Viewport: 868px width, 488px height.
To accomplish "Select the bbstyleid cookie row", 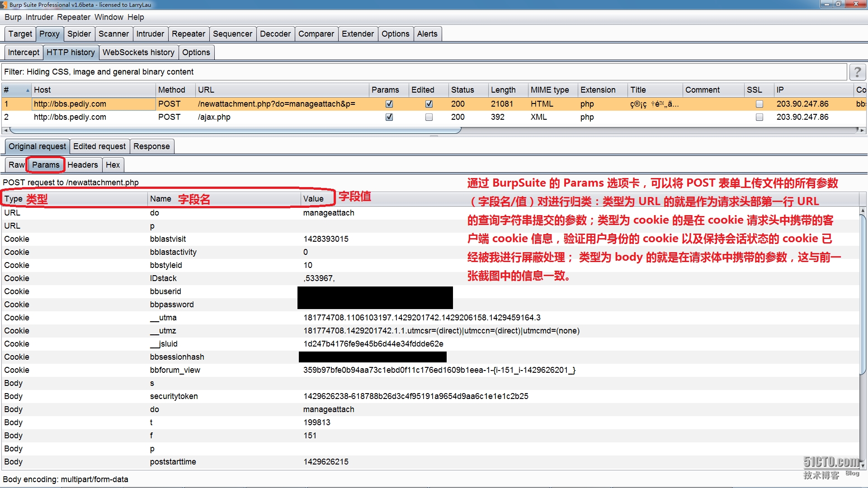I will 430,265.
